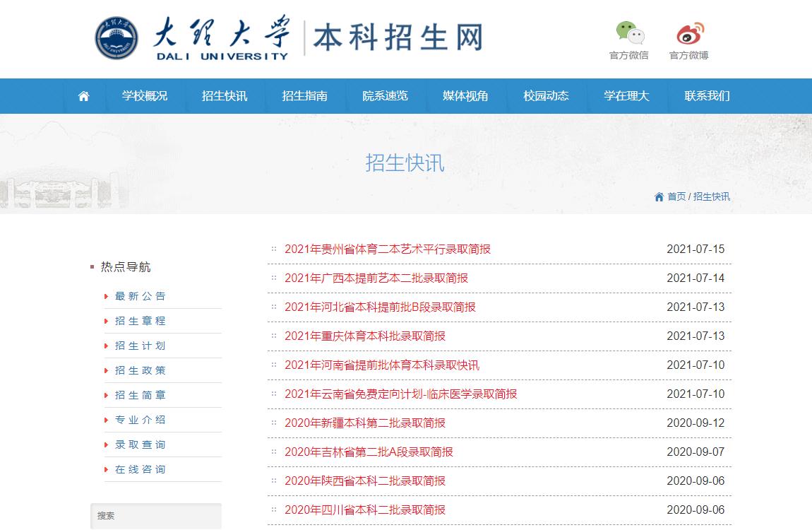
Task: Click the 热点导航 sidebar heading
Action: click(126, 267)
